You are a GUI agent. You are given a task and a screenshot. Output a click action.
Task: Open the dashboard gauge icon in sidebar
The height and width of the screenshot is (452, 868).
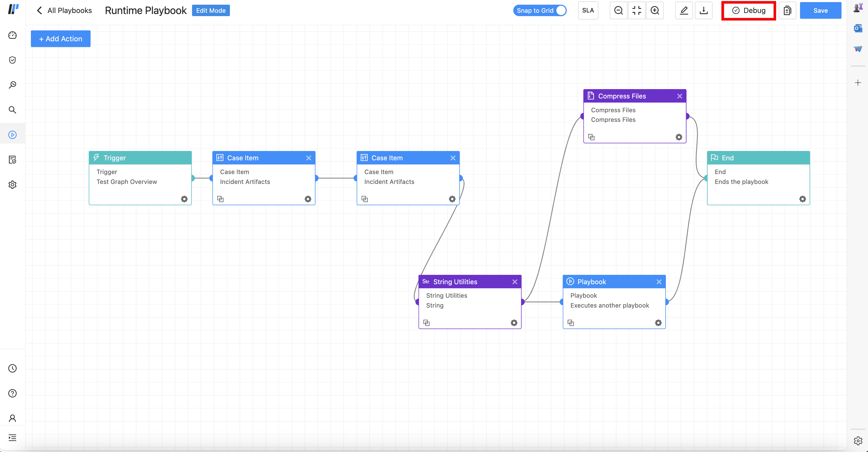(12, 35)
